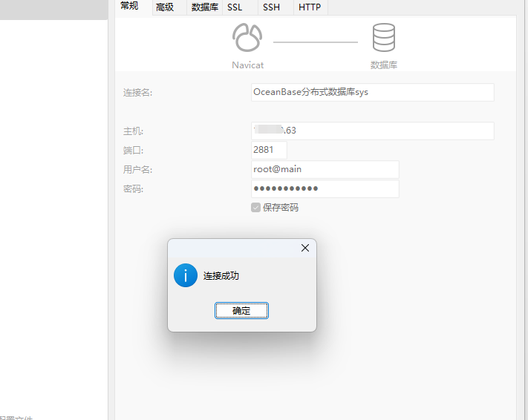The width and height of the screenshot is (528, 420).
Task: Click the 用户名 field with root@main
Action: point(325,169)
